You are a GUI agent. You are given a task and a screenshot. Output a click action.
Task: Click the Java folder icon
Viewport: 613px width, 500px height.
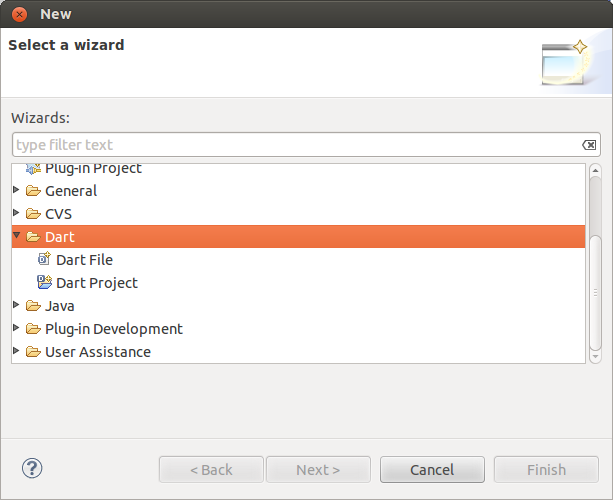(x=33, y=306)
